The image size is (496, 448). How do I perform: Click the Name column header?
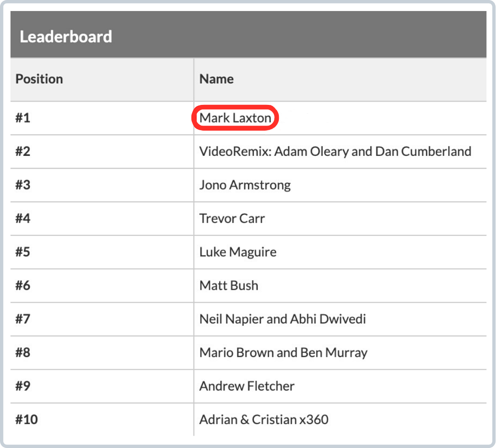coord(216,79)
